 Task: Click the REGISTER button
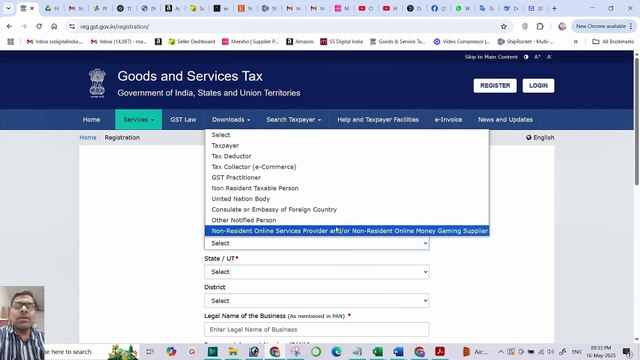pyautogui.click(x=495, y=86)
